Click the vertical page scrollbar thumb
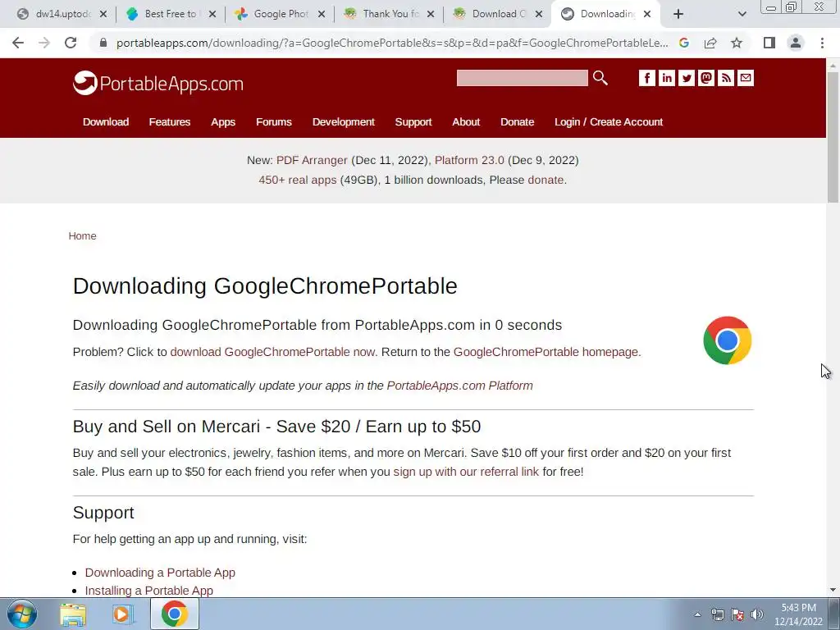 point(833,137)
